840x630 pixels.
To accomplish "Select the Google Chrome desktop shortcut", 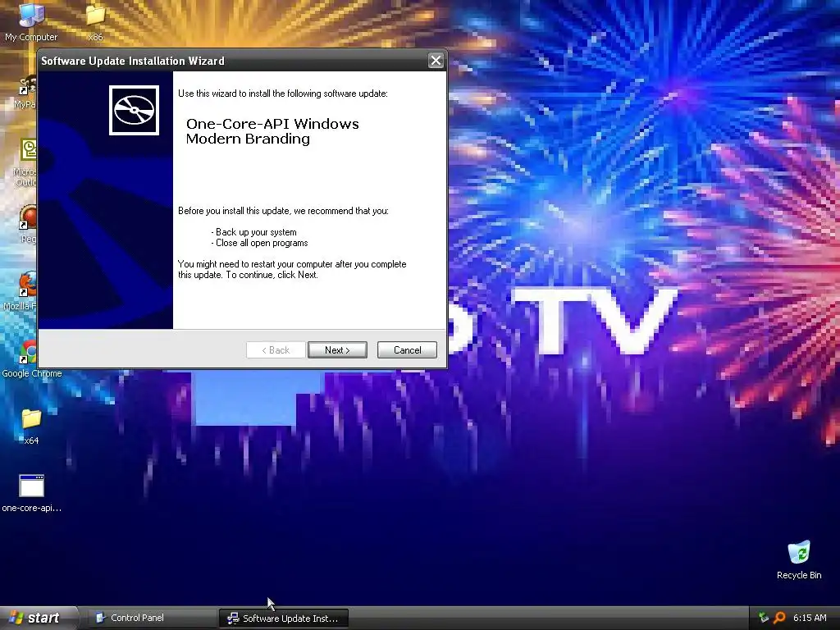I will (x=31, y=359).
